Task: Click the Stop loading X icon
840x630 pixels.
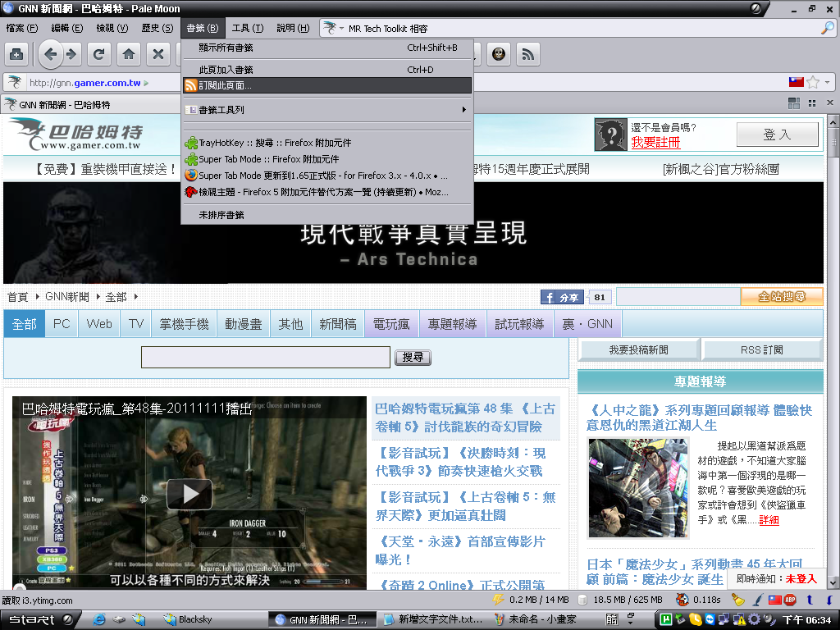Action: 158,55
